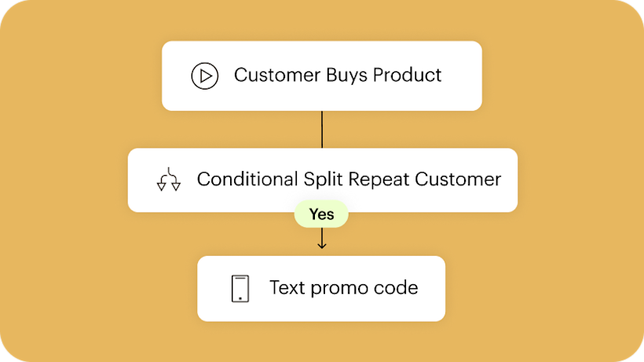This screenshot has width=644, height=362.
Task: Click the play trigger icon
Action: click(x=204, y=76)
